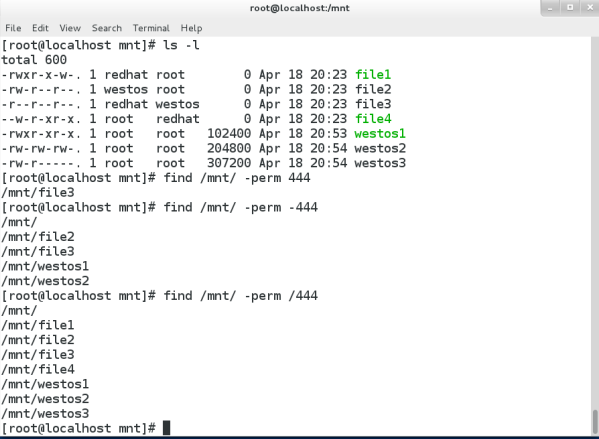The width and height of the screenshot is (599, 439).
Task: Maximize the terminal window
Action: (570, 8)
